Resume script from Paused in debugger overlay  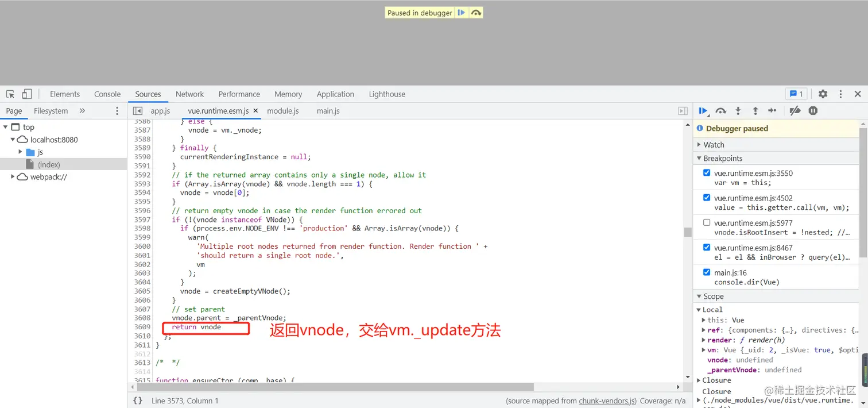(462, 13)
